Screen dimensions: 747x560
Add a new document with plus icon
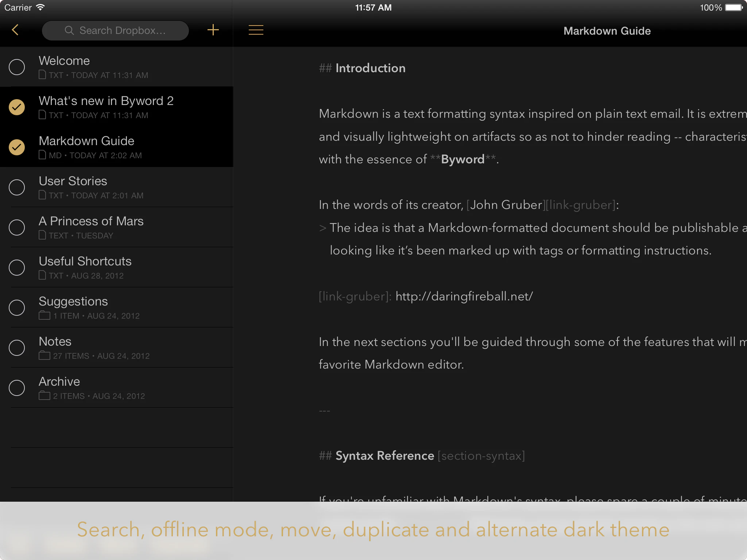click(x=213, y=30)
